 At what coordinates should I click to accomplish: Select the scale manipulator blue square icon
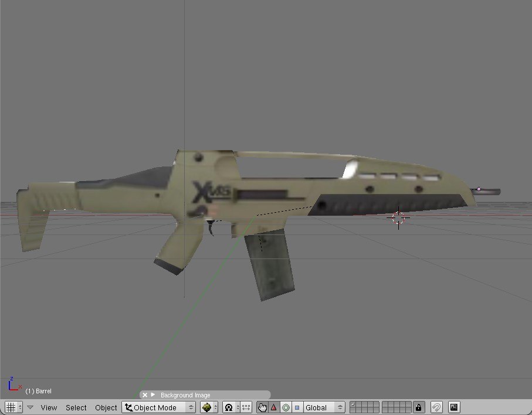297,407
